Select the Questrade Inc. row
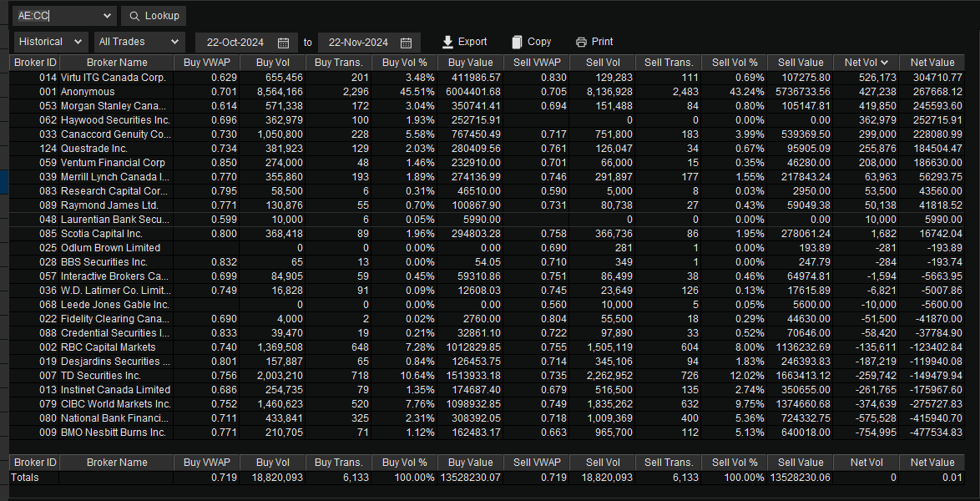 click(x=487, y=149)
